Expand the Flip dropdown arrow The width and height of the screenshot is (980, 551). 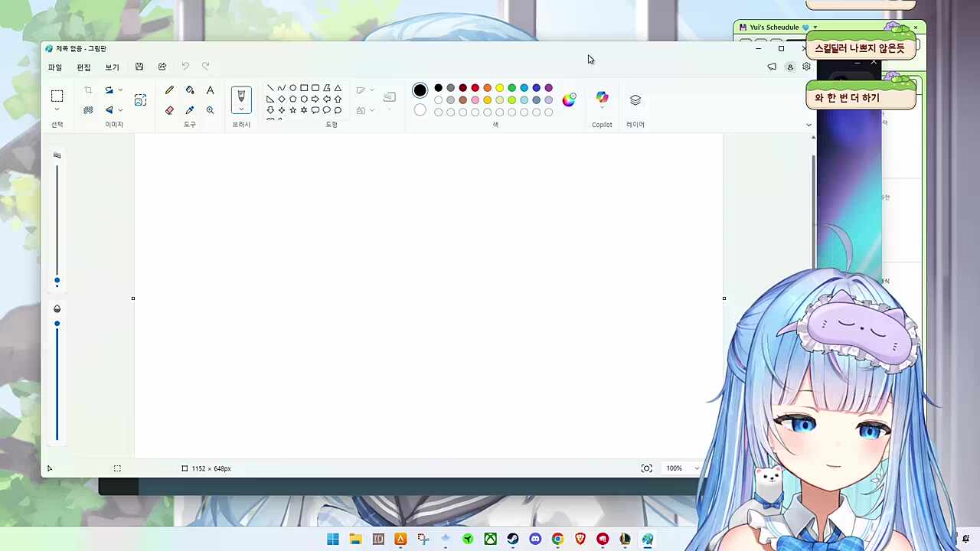(x=120, y=109)
